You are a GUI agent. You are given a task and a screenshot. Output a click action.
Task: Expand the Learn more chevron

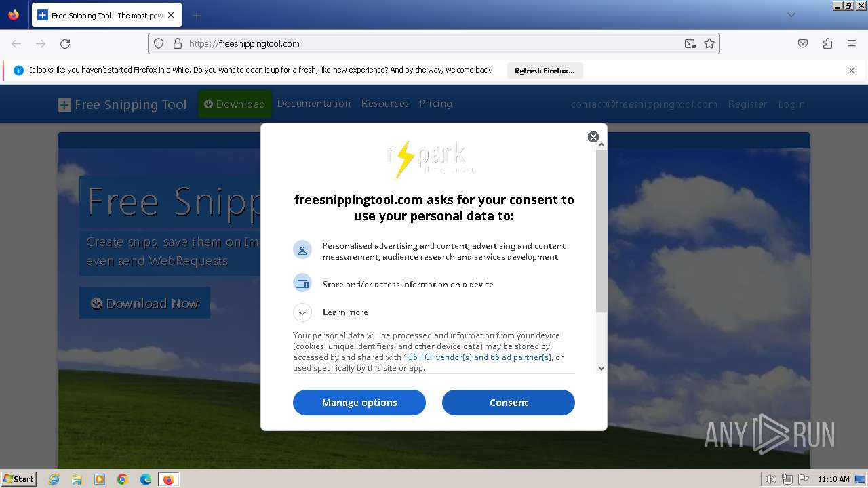tap(302, 312)
